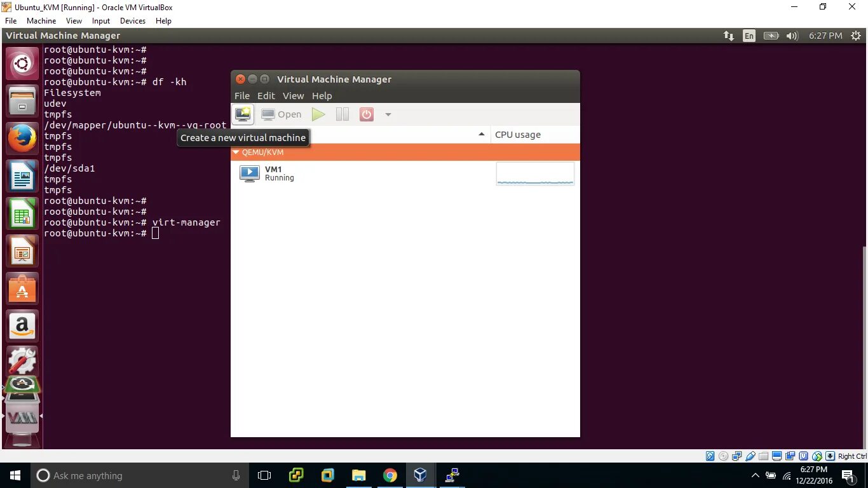
Task: Click the Cortana microphone icon
Action: coord(236,475)
